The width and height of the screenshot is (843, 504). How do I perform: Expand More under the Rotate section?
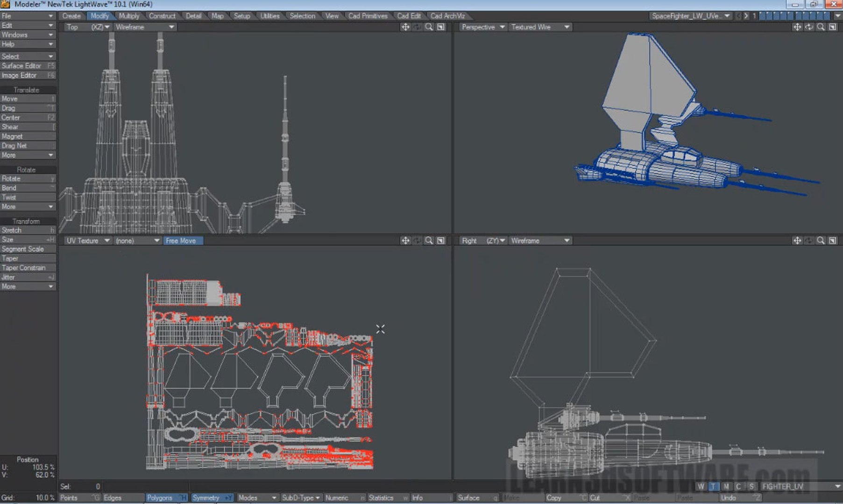pyautogui.click(x=28, y=207)
